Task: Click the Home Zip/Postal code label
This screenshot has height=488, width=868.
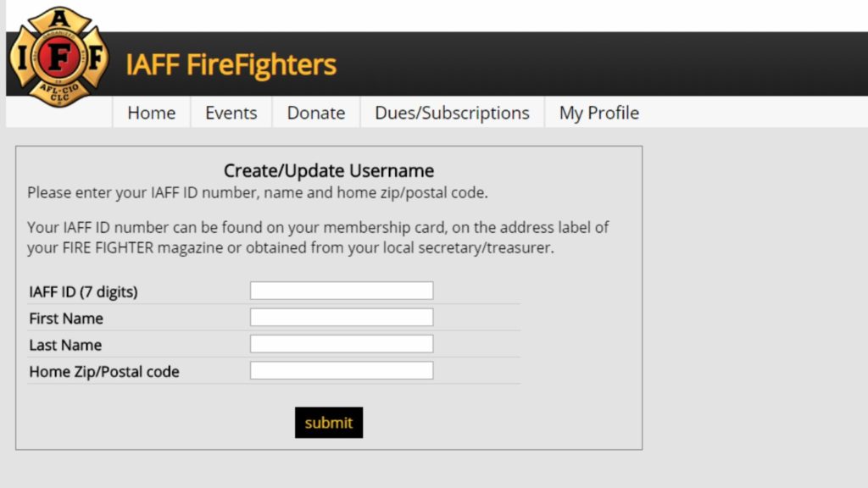Action: point(104,372)
